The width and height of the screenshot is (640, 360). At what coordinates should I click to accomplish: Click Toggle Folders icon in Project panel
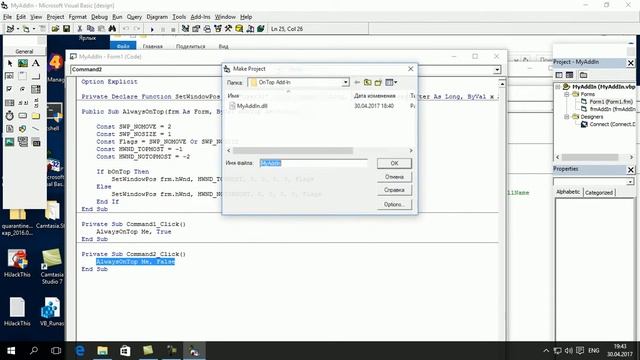584,75
